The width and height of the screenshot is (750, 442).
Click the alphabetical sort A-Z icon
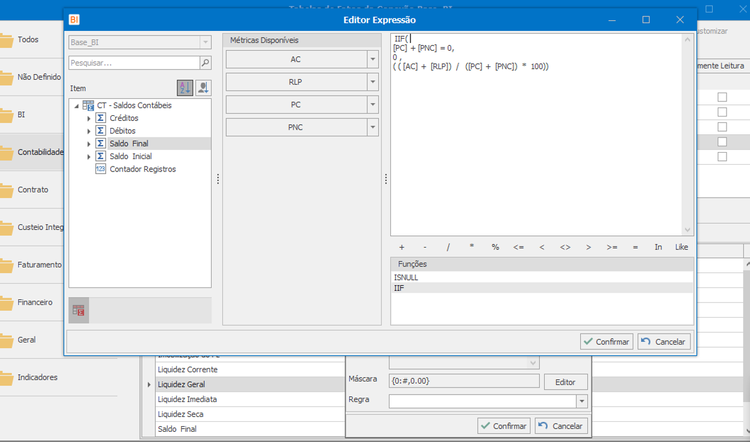[x=185, y=88]
